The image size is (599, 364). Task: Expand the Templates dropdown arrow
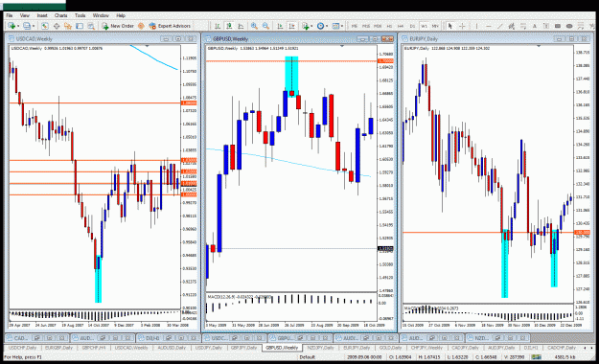[342, 26]
